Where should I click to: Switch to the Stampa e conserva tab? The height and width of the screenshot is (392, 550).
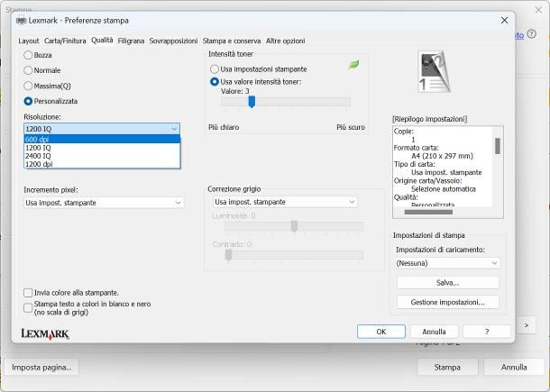(x=232, y=41)
